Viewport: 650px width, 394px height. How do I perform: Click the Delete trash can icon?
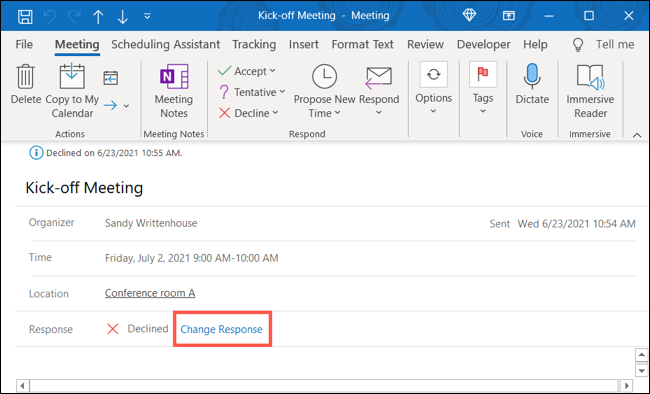click(26, 76)
